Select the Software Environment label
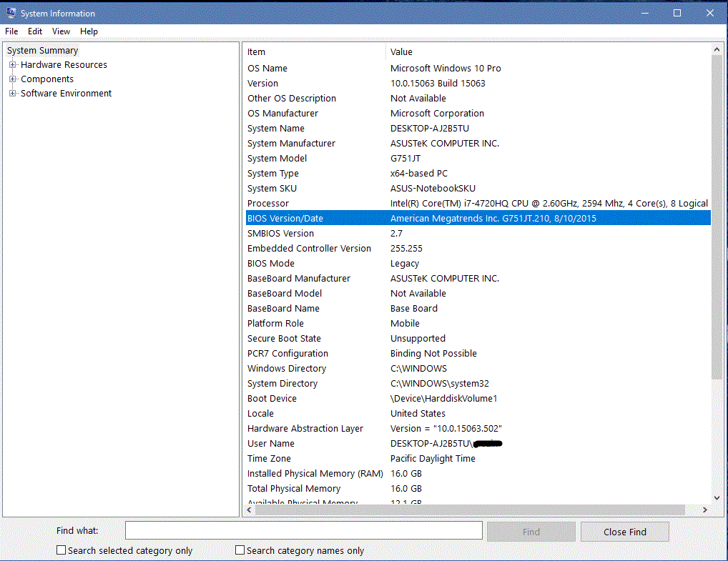728x561 pixels. click(66, 94)
